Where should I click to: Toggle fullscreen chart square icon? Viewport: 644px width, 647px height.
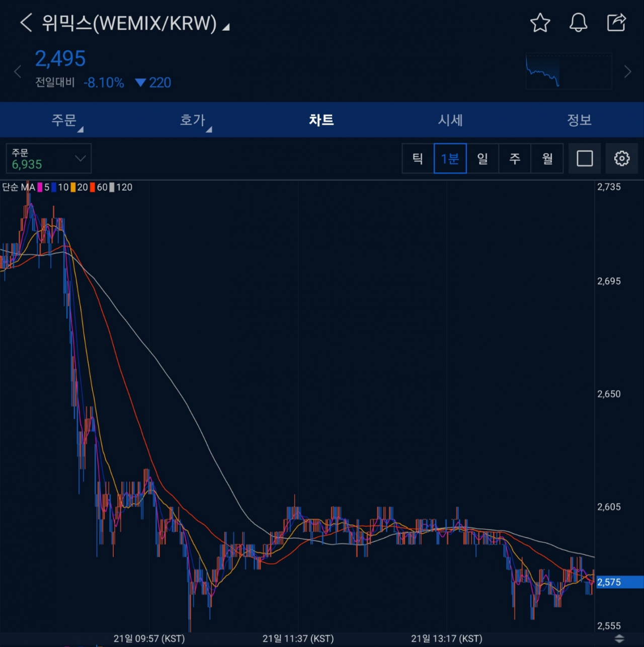click(x=585, y=158)
